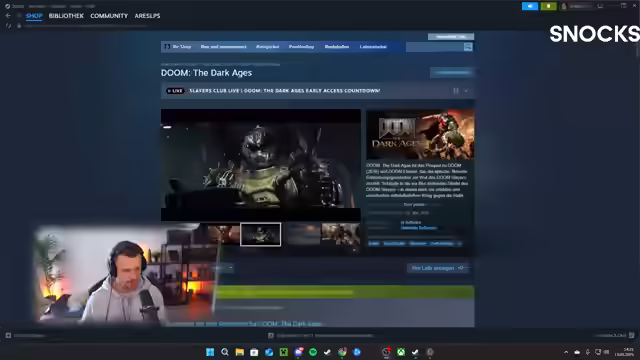Viewport: 640px width, 360px height.
Task: Open Friends and Chat at bottom right
Action: [x=614, y=336]
